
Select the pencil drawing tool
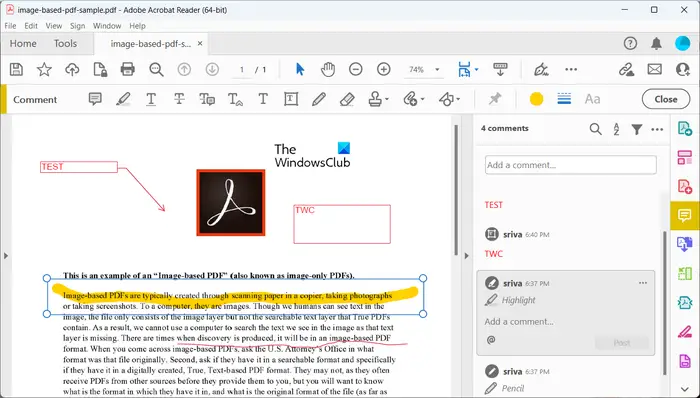319,99
